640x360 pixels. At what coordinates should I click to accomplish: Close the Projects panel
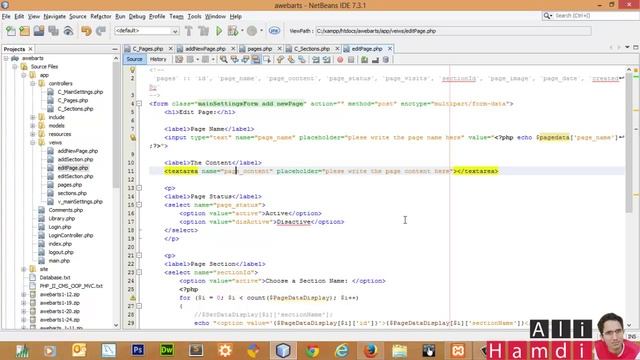[30, 49]
